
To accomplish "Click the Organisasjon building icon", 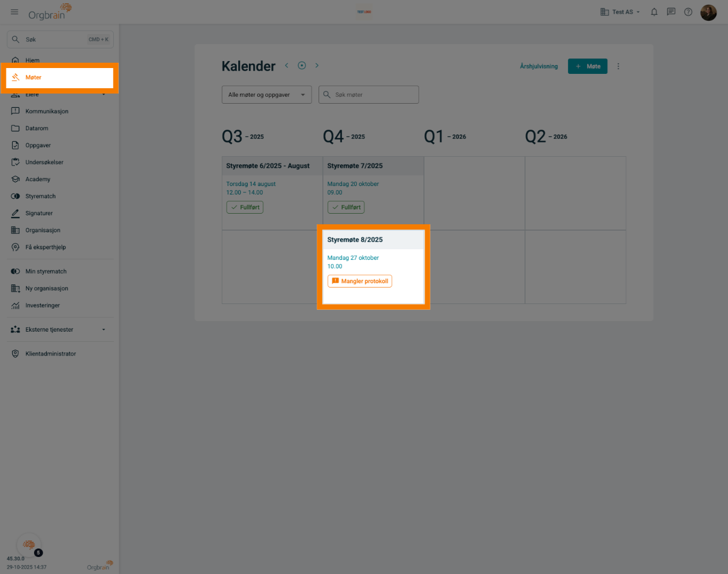I will (x=15, y=230).
